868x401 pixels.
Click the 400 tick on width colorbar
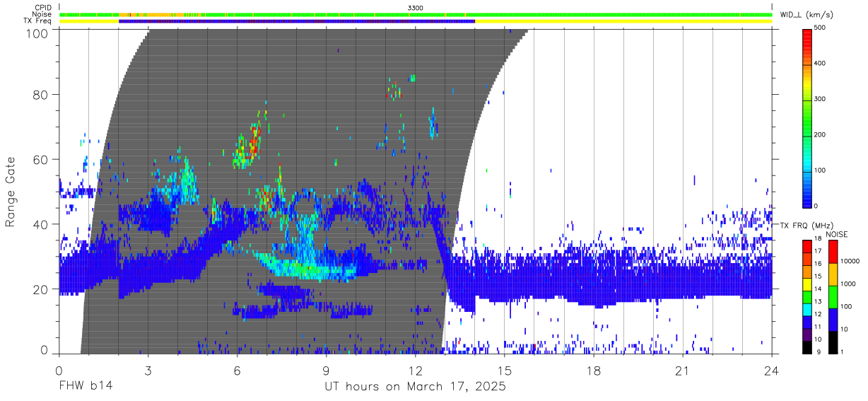click(x=820, y=63)
